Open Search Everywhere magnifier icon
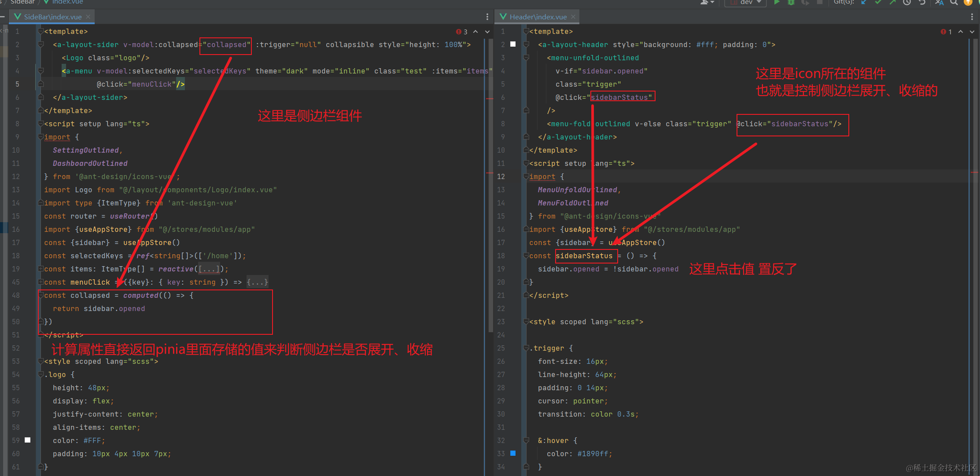This screenshot has height=476, width=980. point(954,2)
